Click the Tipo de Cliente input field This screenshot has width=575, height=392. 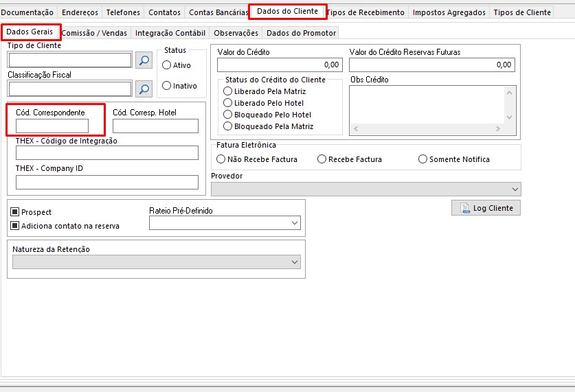[69, 60]
